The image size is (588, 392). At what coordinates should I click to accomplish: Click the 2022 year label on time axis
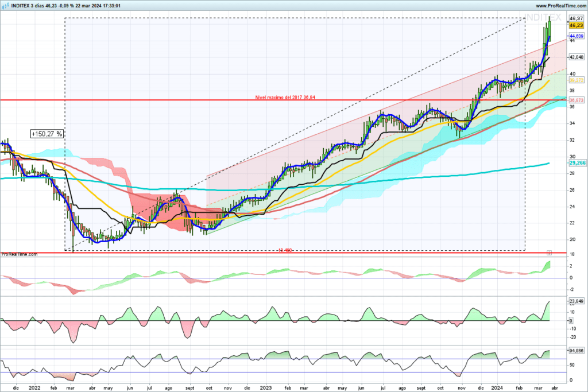click(34, 388)
